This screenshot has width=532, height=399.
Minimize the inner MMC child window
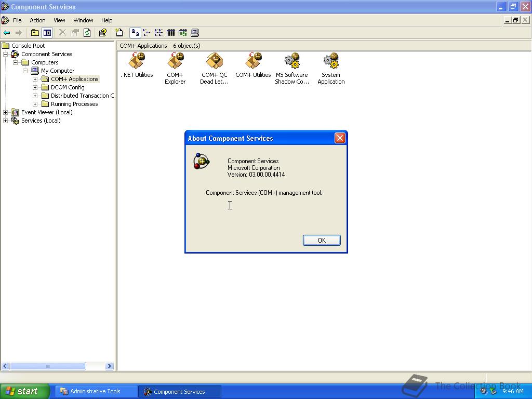pos(507,20)
